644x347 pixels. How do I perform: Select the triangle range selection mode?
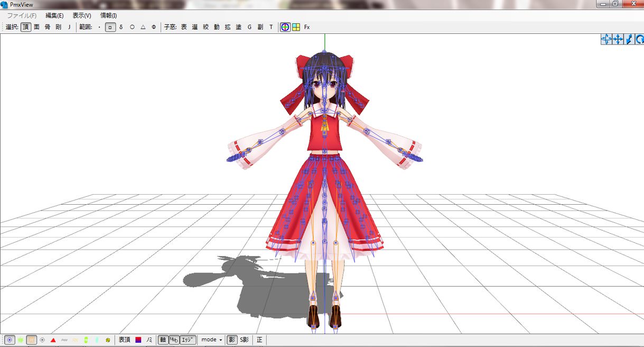143,27
